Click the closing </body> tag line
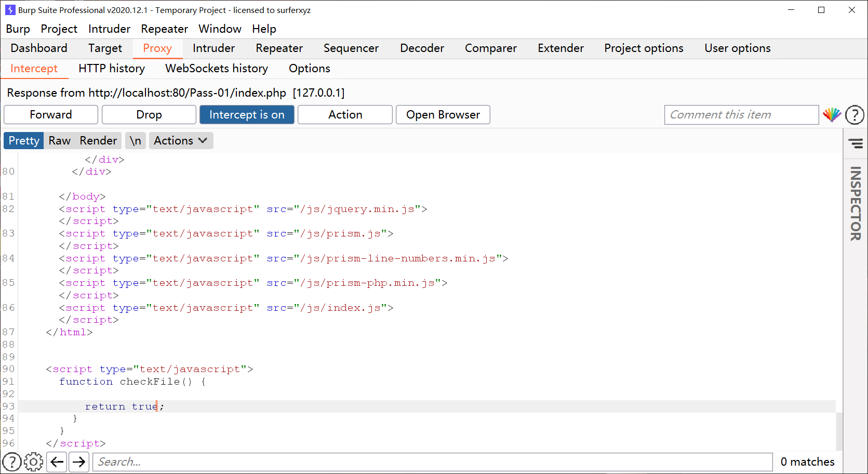This screenshot has height=474, width=868. (82, 196)
